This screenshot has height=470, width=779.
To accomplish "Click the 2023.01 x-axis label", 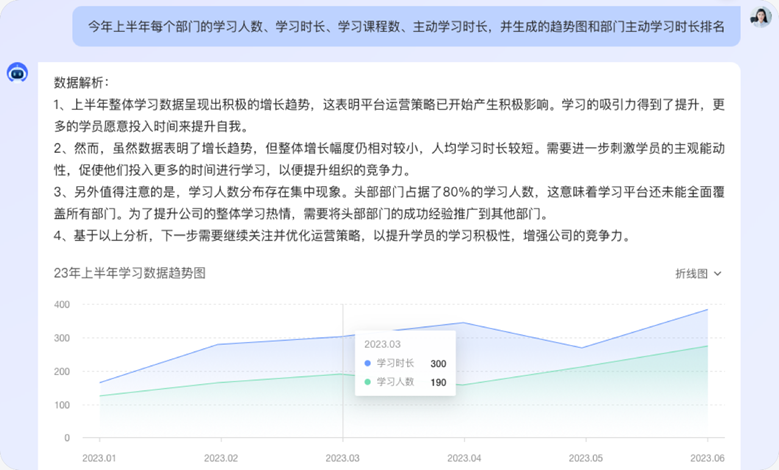I will pos(99,456).
